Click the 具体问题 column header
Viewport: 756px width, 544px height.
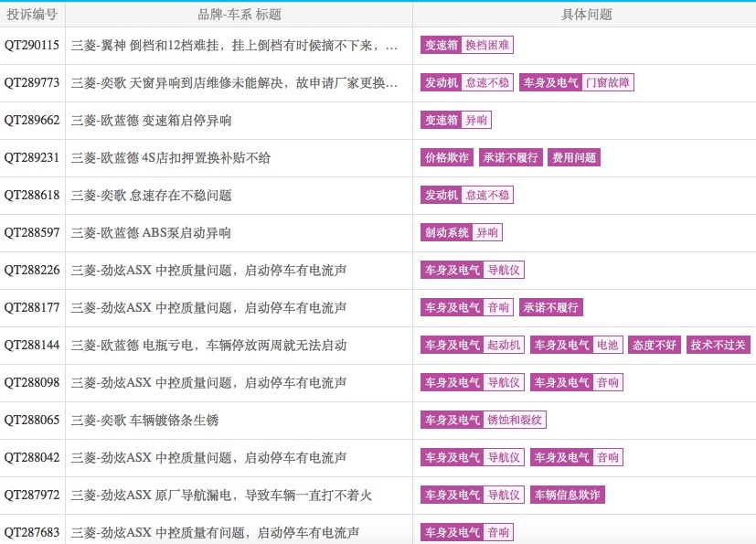(586, 15)
